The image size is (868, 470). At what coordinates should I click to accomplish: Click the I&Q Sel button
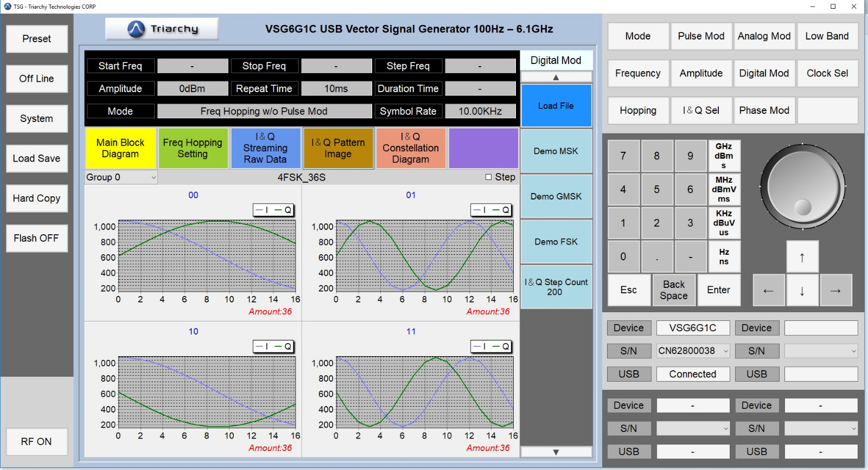click(x=701, y=111)
